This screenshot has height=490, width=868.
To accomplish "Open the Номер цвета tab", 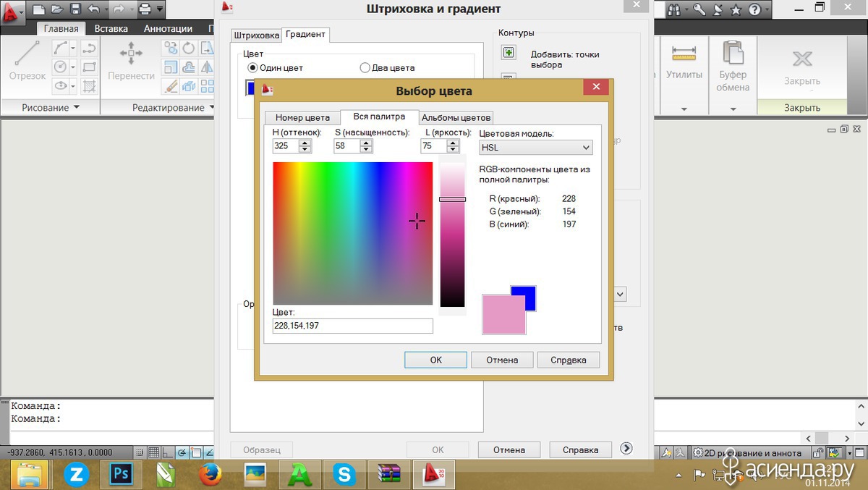I will coord(302,118).
